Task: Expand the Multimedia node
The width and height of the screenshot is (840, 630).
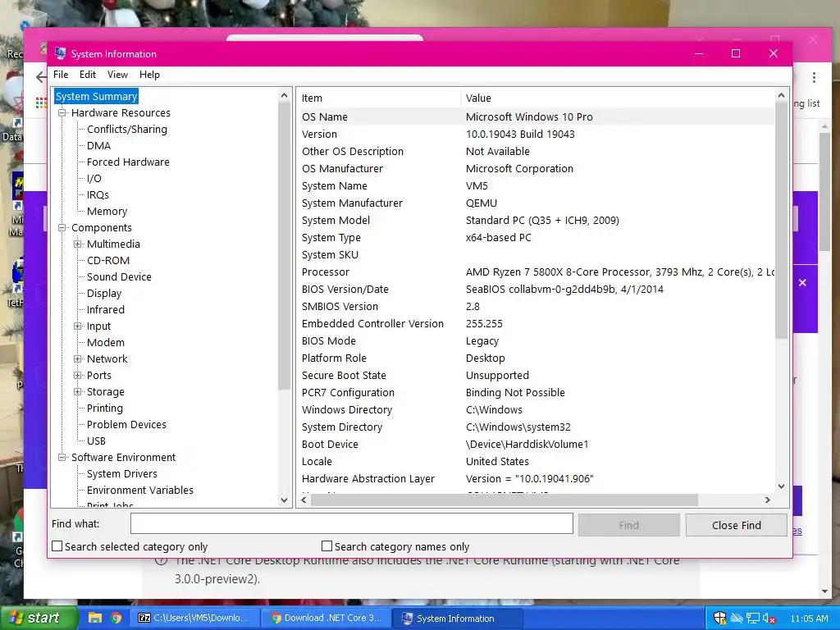Action: tap(78, 244)
